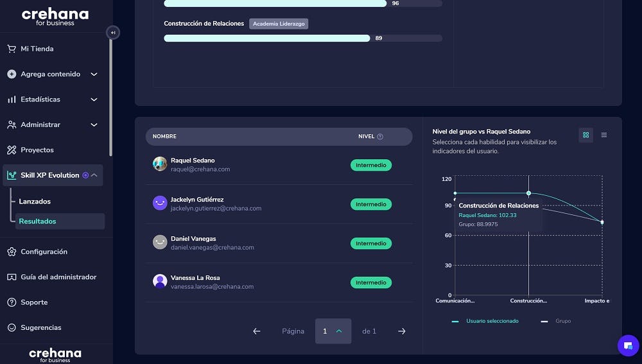Switch chart to list view
This screenshot has height=364, width=642.
point(603,135)
